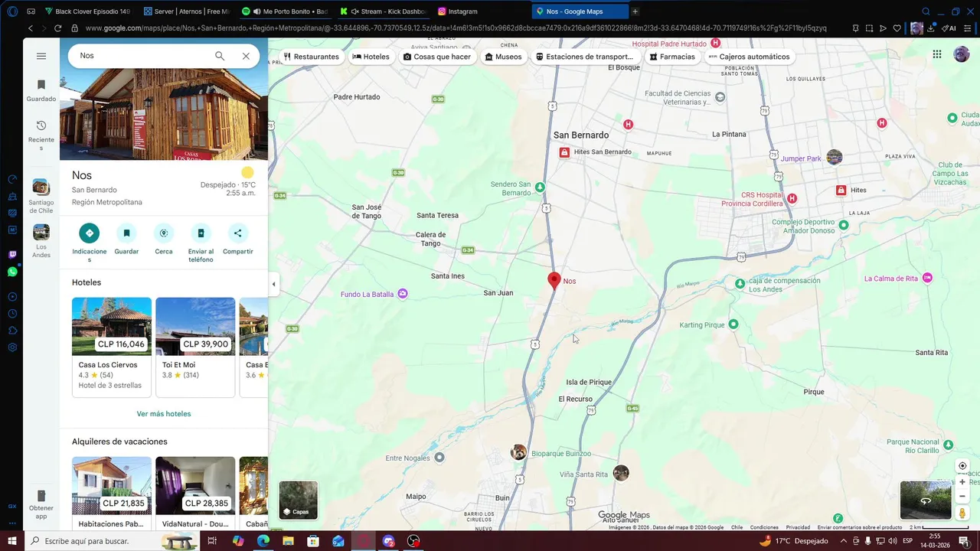The width and height of the screenshot is (980, 551).
Task: Zoom in the map with plus button
Action: tap(962, 482)
